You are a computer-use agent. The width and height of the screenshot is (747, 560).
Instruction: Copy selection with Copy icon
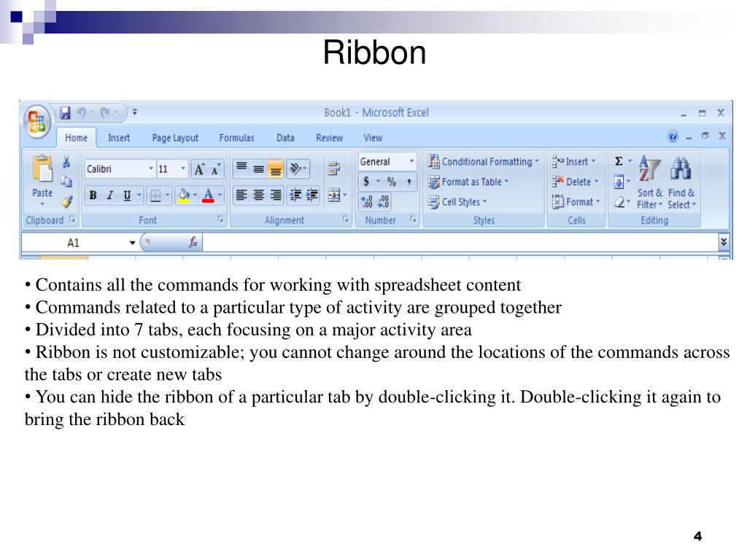coord(66,182)
